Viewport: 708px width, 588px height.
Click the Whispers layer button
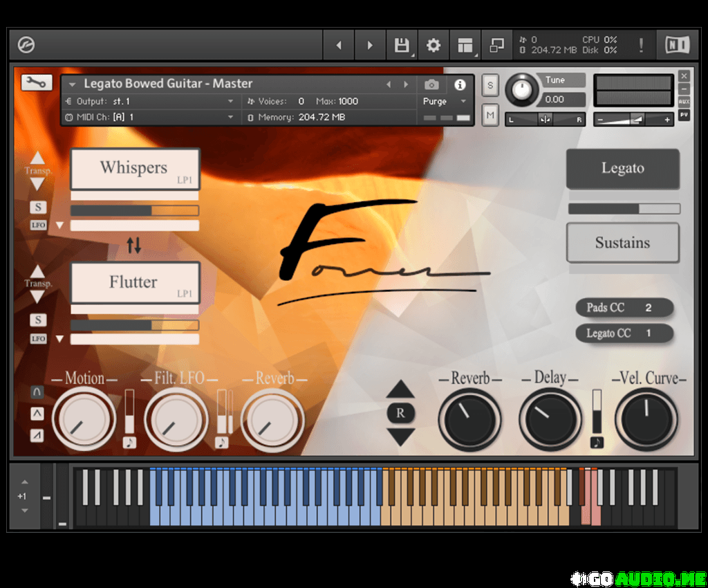pyautogui.click(x=135, y=168)
